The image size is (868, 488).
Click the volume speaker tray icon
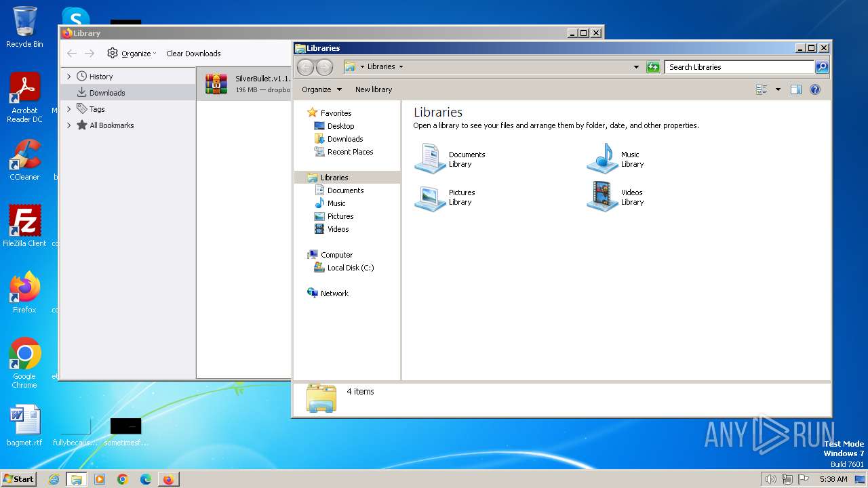coord(770,479)
